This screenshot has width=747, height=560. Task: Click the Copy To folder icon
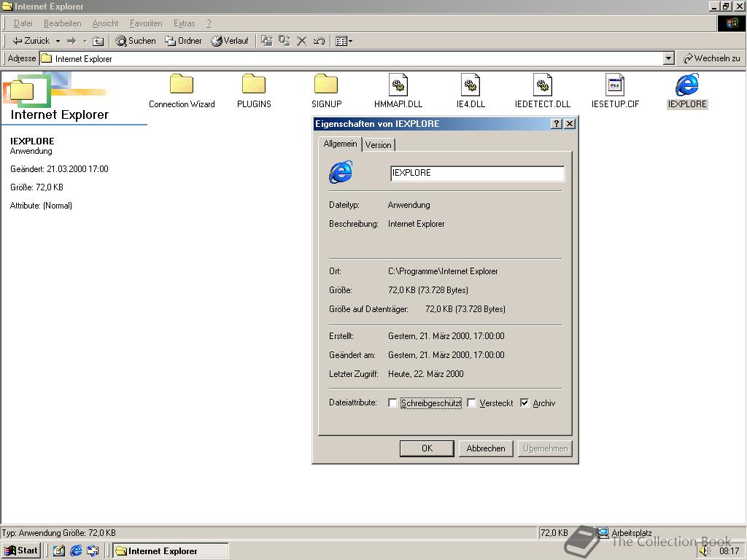pos(285,41)
